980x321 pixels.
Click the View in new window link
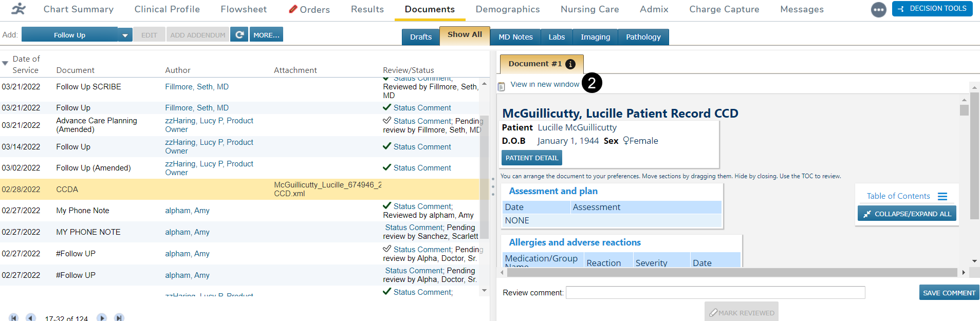point(544,84)
